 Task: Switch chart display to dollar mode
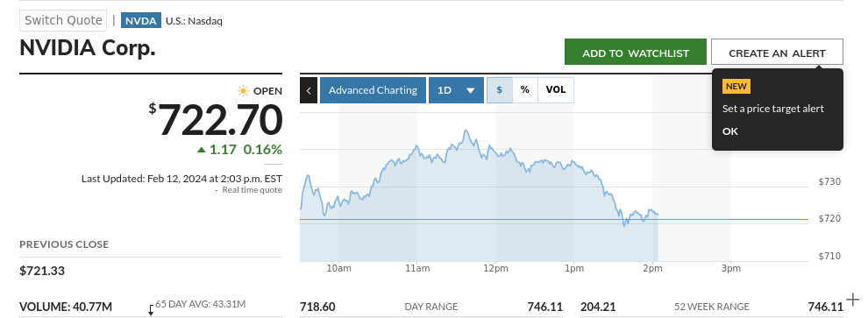coord(500,89)
